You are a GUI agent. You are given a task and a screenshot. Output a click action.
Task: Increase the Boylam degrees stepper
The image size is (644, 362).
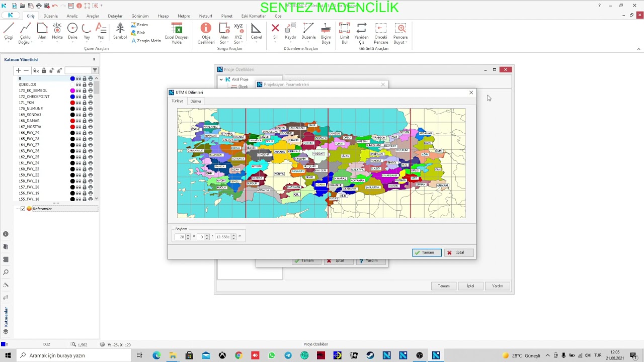(188, 235)
